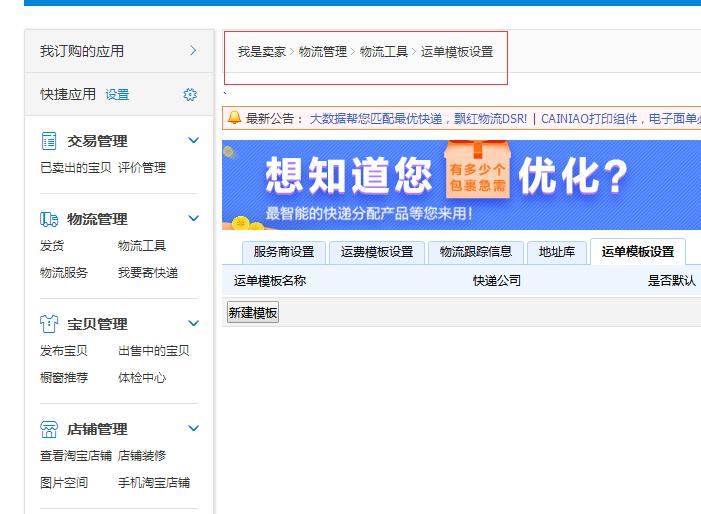
Task: Click the 店铺管理 section title
Action: (x=97, y=429)
